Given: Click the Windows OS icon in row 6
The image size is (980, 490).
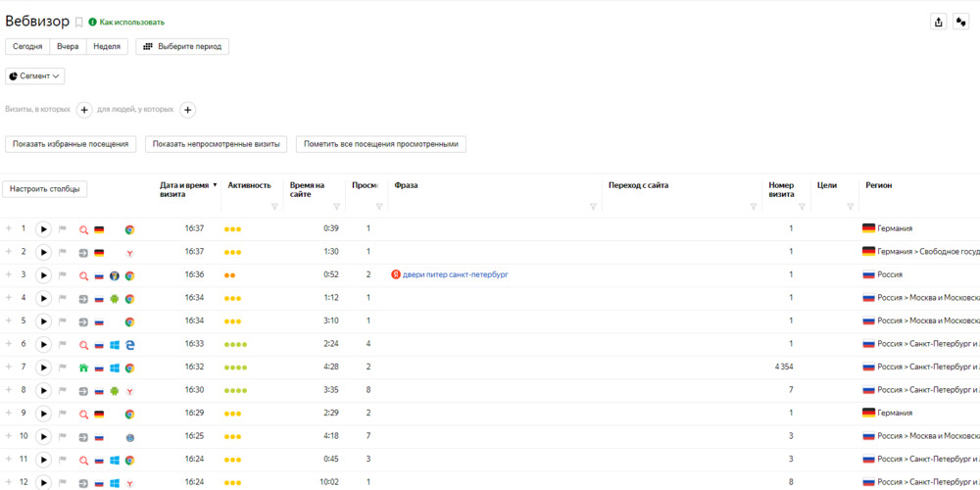Looking at the screenshot, I should pos(115,345).
